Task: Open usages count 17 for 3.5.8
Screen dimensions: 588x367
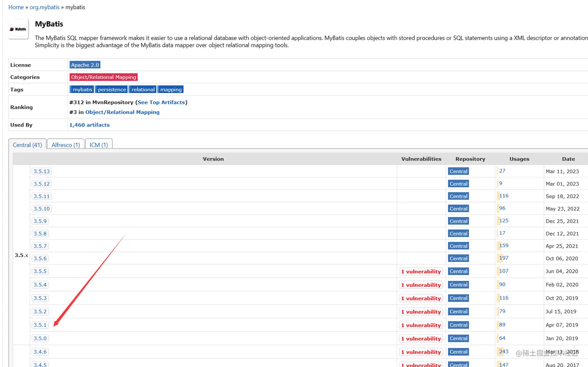Action: click(502, 233)
